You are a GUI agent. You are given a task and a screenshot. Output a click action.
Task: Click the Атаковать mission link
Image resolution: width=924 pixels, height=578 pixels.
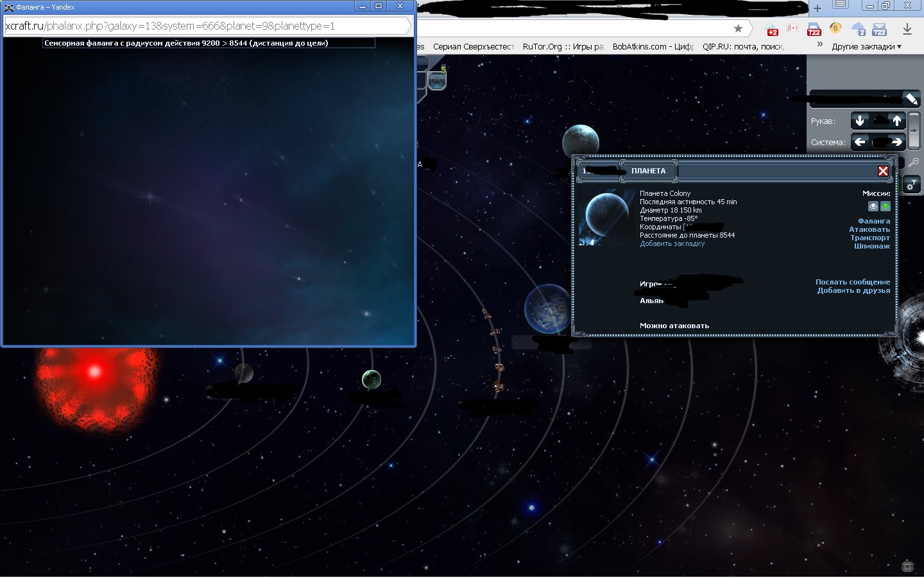coord(869,229)
